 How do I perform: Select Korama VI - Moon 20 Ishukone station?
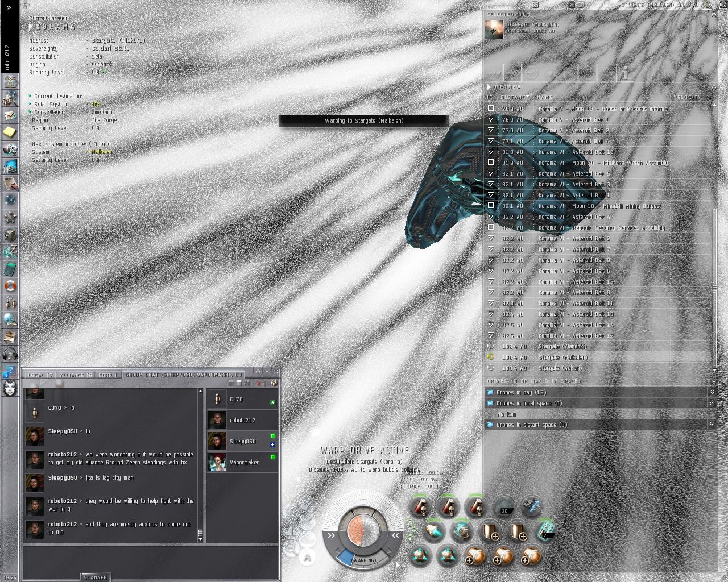(598, 163)
